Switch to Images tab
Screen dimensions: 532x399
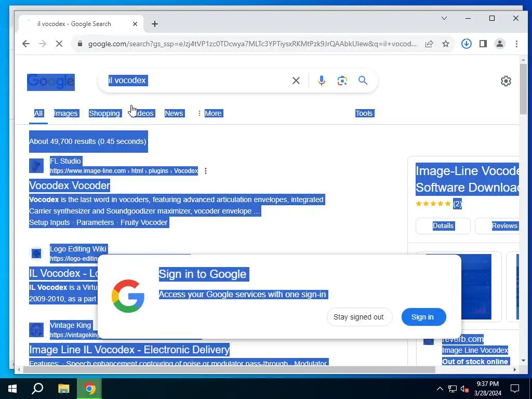(x=66, y=113)
